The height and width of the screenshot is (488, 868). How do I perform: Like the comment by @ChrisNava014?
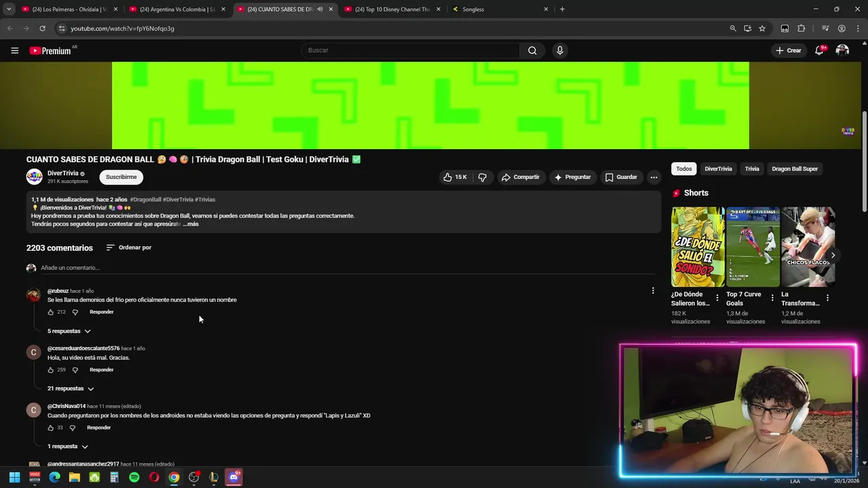coord(50,428)
